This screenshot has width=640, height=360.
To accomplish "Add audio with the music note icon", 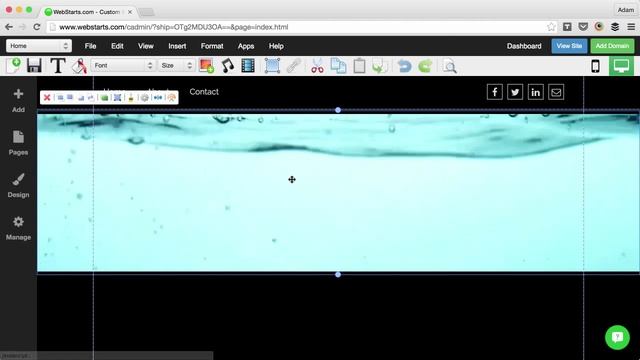I will pos(227,66).
